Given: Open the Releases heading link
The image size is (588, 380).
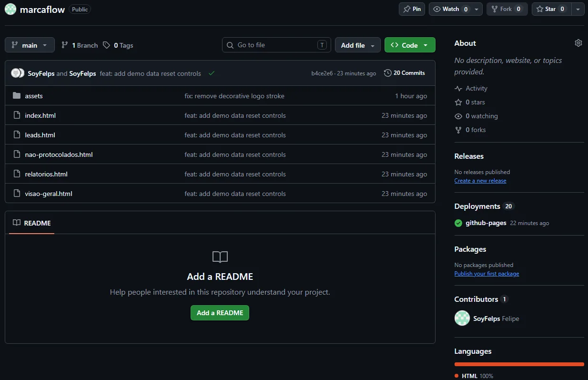Looking at the screenshot, I should (x=469, y=156).
